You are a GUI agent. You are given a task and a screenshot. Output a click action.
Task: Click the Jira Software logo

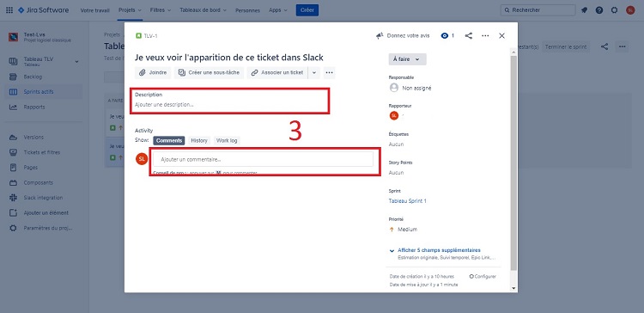point(43,9)
